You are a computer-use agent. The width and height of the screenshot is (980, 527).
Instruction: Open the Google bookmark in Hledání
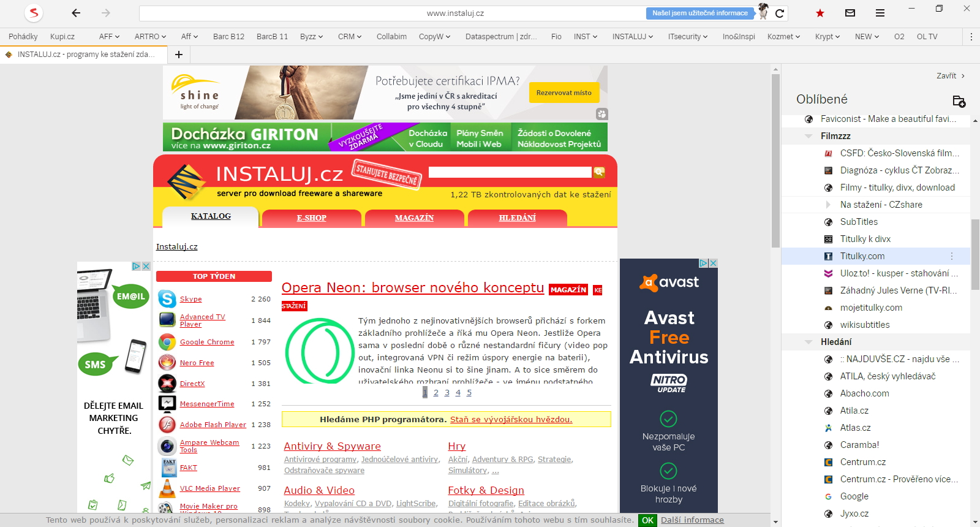pos(854,496)
